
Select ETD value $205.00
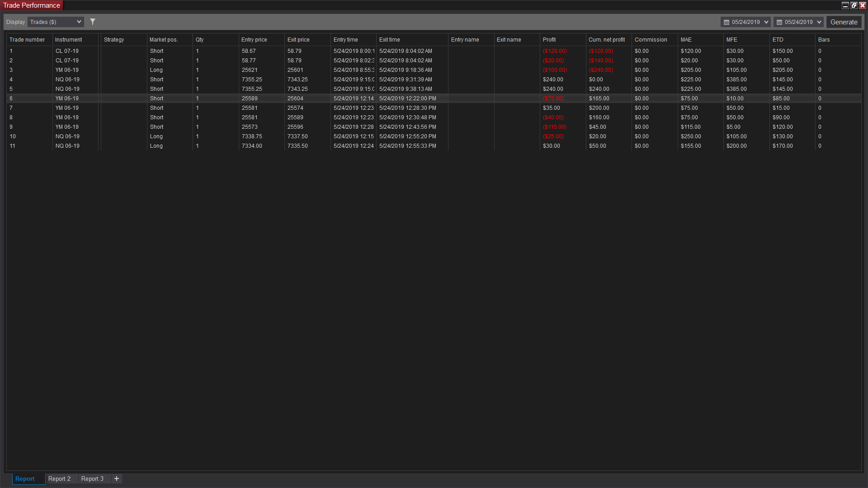(783, 70)
